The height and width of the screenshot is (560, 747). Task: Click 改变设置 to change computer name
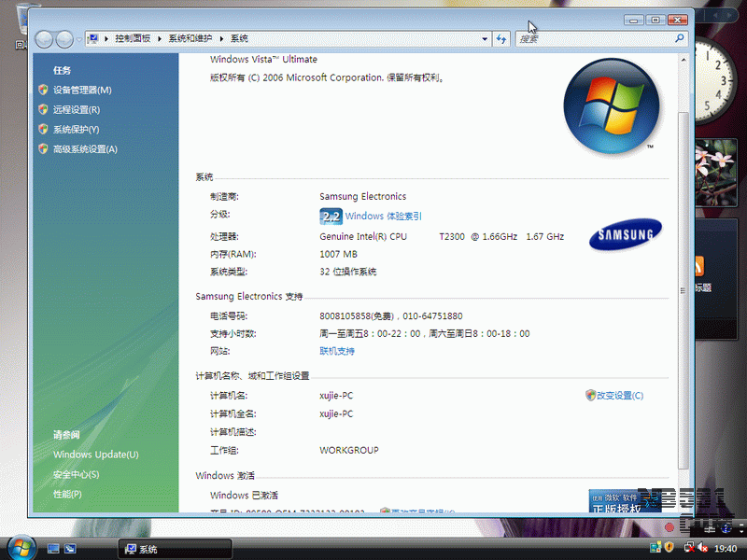(x=619, y=396)
